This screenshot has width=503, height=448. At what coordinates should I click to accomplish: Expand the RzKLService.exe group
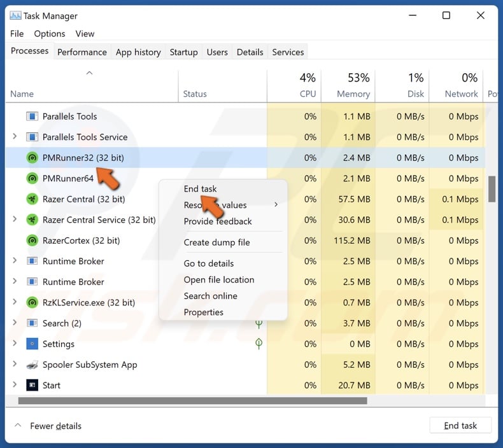[x=15, y=302]
